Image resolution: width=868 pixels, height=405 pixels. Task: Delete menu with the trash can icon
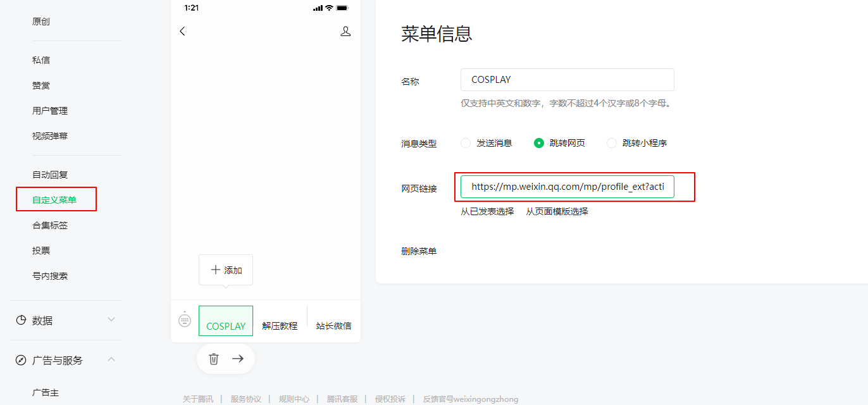coord(214,359)
